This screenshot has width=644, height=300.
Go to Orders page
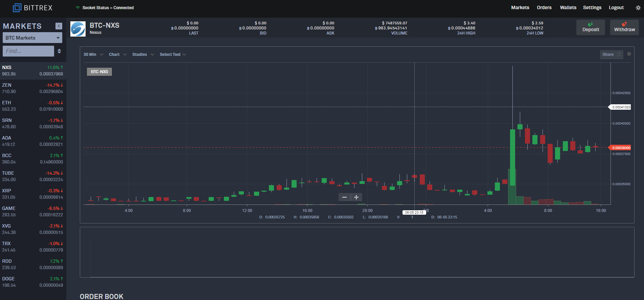(x=544, y=7)
